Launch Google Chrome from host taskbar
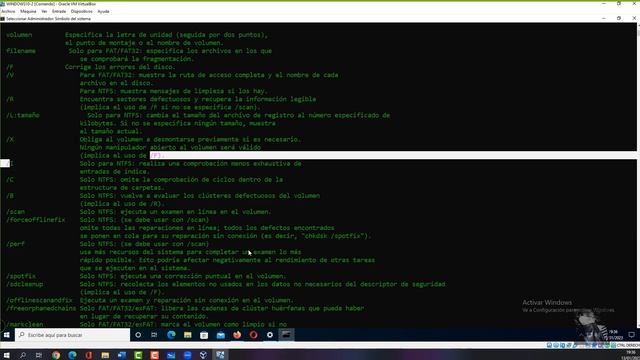The image size is (640, 360). point(56,355)
